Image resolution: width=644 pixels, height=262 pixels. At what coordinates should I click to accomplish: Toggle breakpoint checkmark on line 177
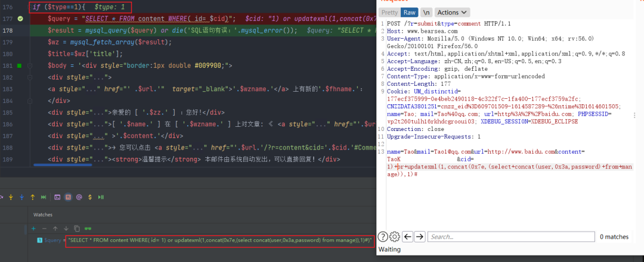click(20, 18)
